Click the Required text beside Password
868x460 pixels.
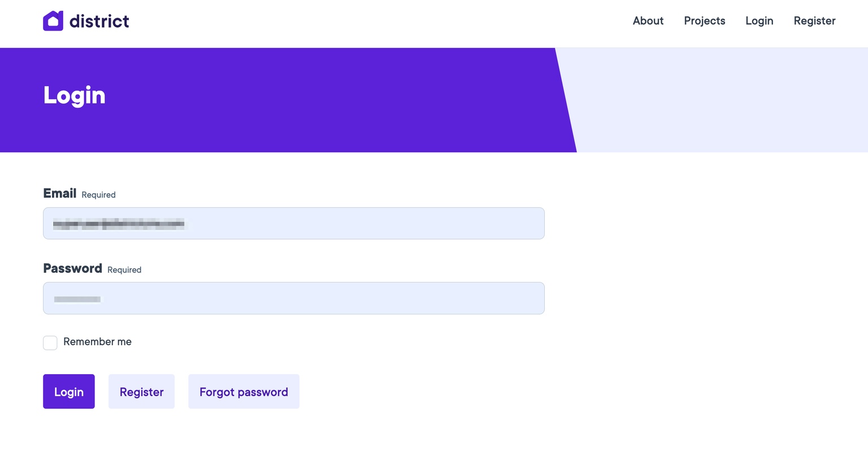[x=124, y=270]
